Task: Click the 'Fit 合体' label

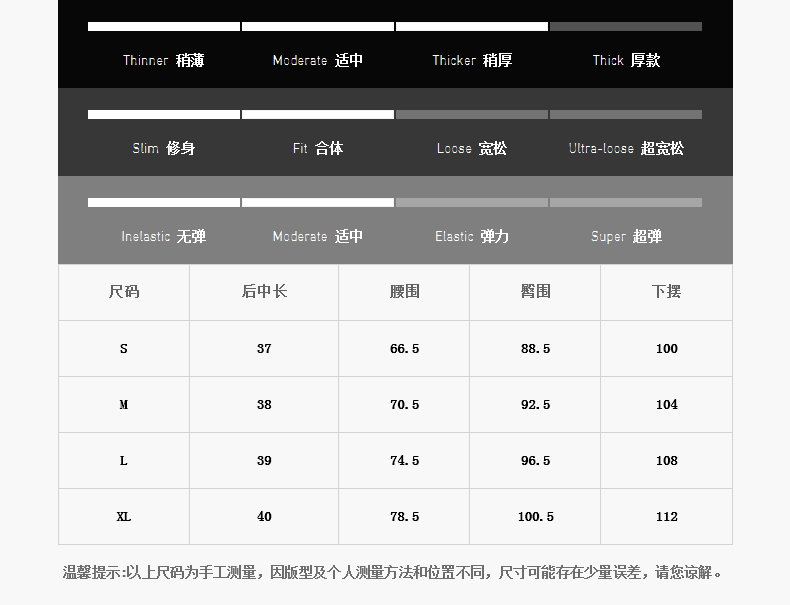Action: 317,148
